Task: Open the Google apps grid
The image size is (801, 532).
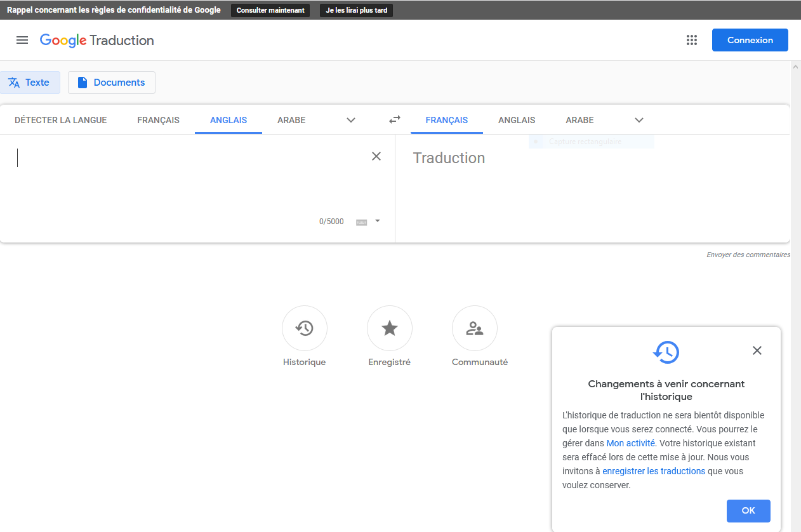Action: (x=692, y=40)
